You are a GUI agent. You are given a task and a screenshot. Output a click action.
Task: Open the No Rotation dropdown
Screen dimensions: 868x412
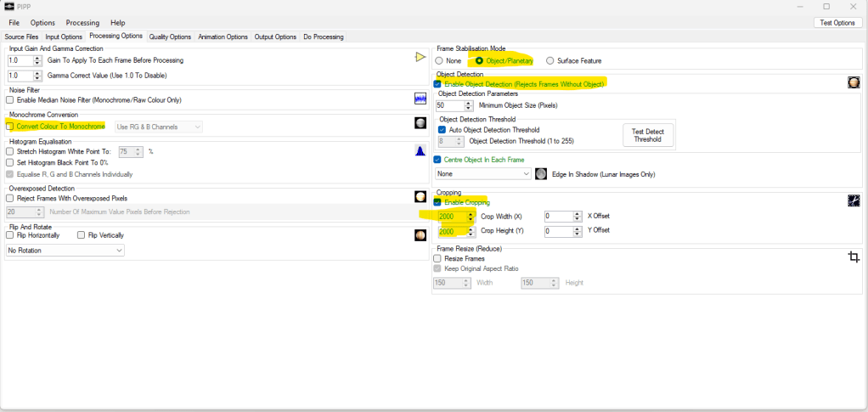pyautogui.click(x=65, y=251)
